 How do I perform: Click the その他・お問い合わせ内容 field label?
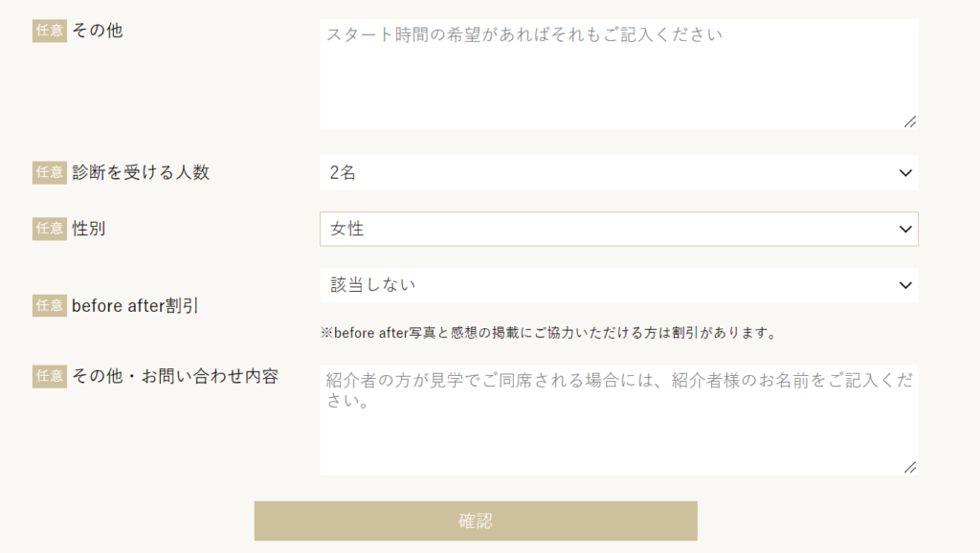point(175,376)
